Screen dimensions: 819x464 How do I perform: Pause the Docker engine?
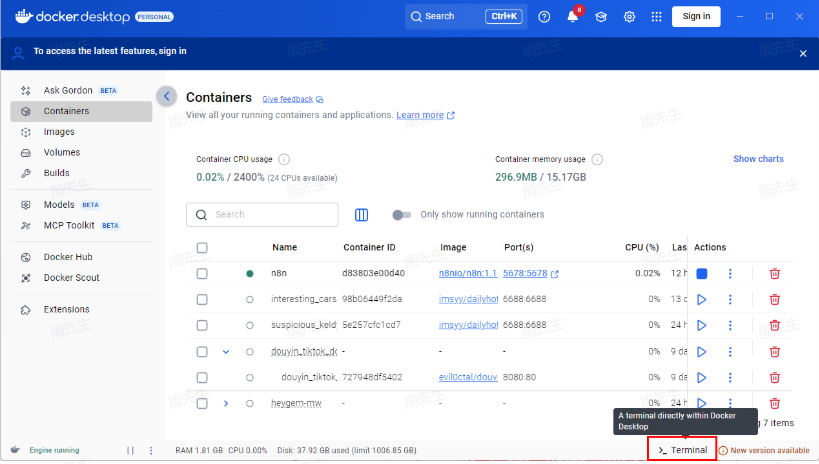[130, 450]
